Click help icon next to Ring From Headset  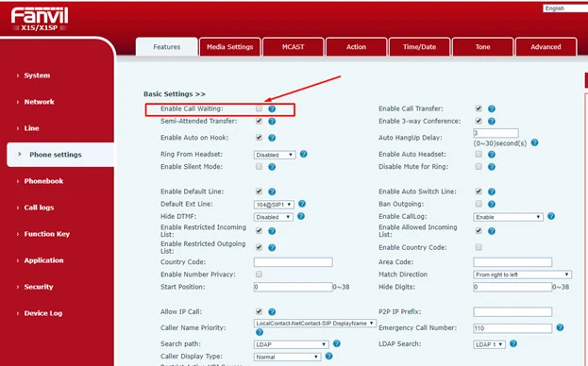pos(304,154)
